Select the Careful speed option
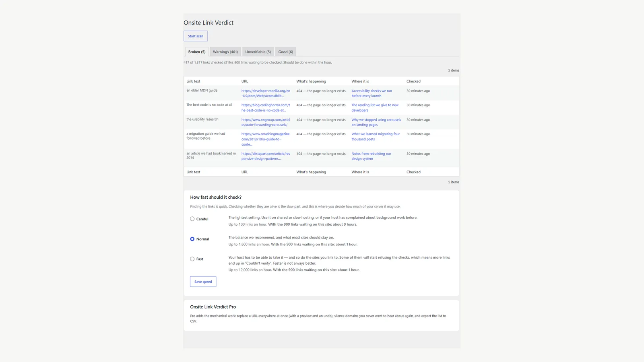Image resolution: width=644 pixels, height=362 pixels. (192, 219)
